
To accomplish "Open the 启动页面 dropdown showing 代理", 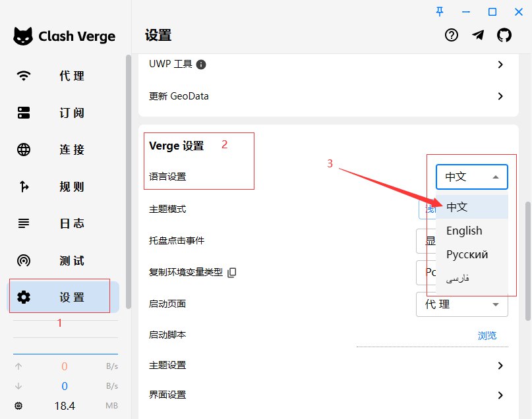I will 462,304.
